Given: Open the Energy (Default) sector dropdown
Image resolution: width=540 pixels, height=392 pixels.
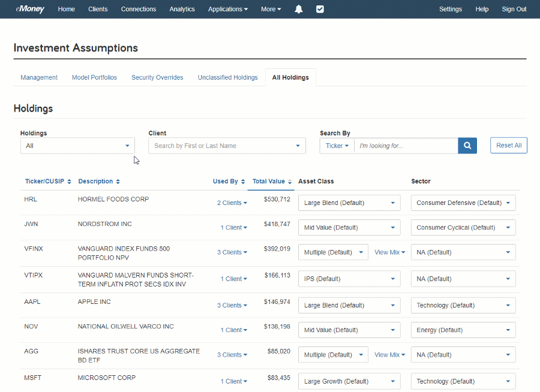Looking at the screenshot, I should [x=463, y=330].
